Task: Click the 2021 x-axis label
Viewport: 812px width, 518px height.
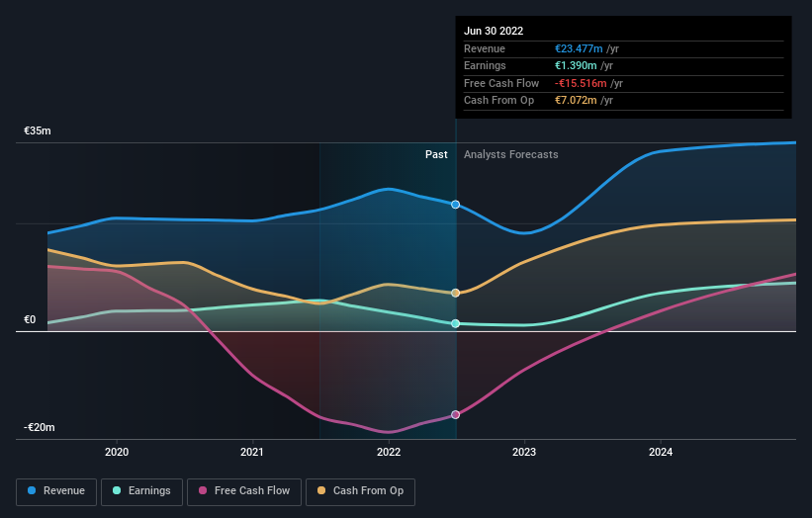Action: pos(251,452)
